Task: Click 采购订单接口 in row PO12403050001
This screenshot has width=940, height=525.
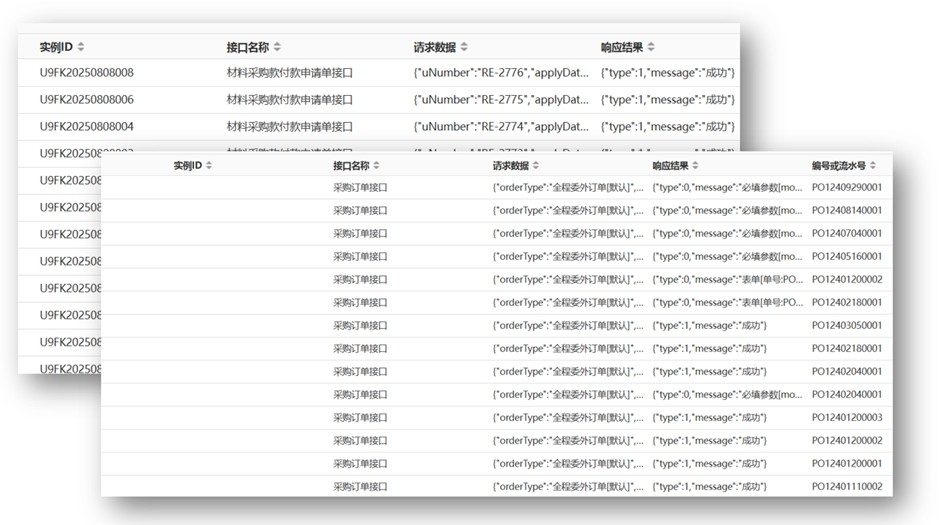Action: pyautogui.click(x=360, y=325)
